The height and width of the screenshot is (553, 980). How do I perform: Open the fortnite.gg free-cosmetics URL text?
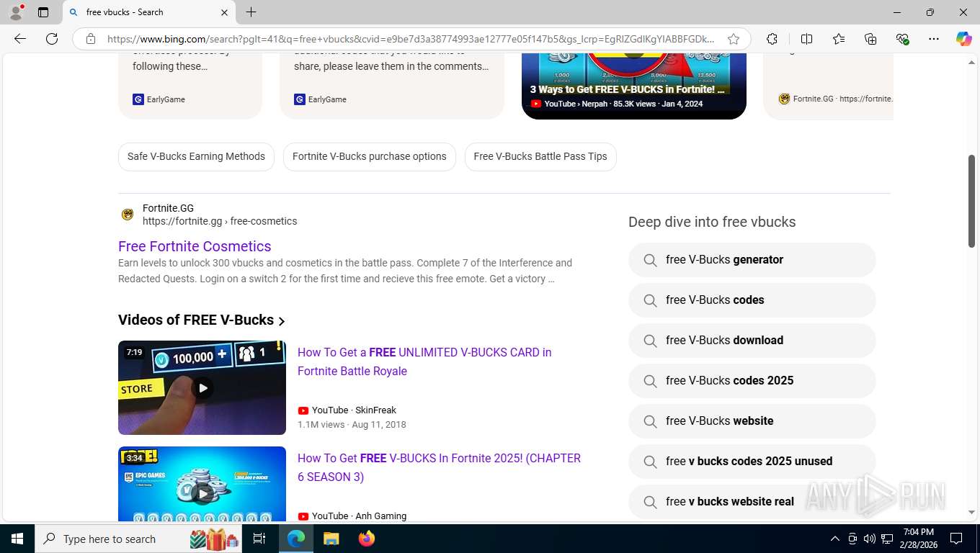pyautogui.click(x=220, y=221)
